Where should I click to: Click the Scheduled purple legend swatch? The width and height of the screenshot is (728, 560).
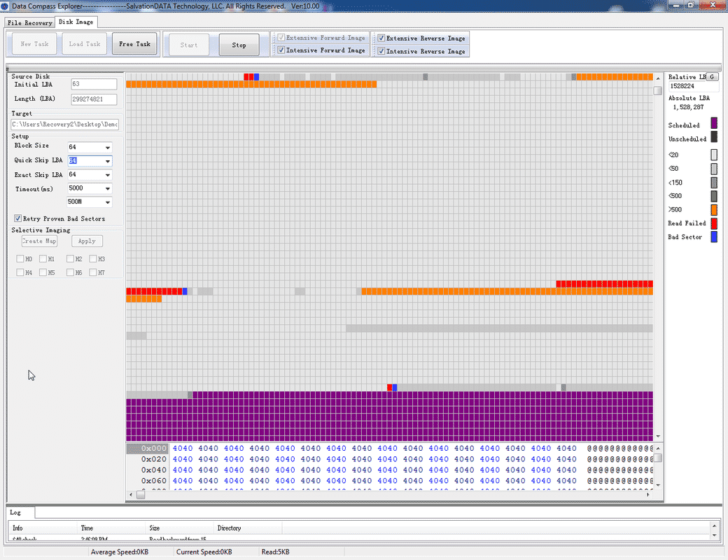[714, 124]
